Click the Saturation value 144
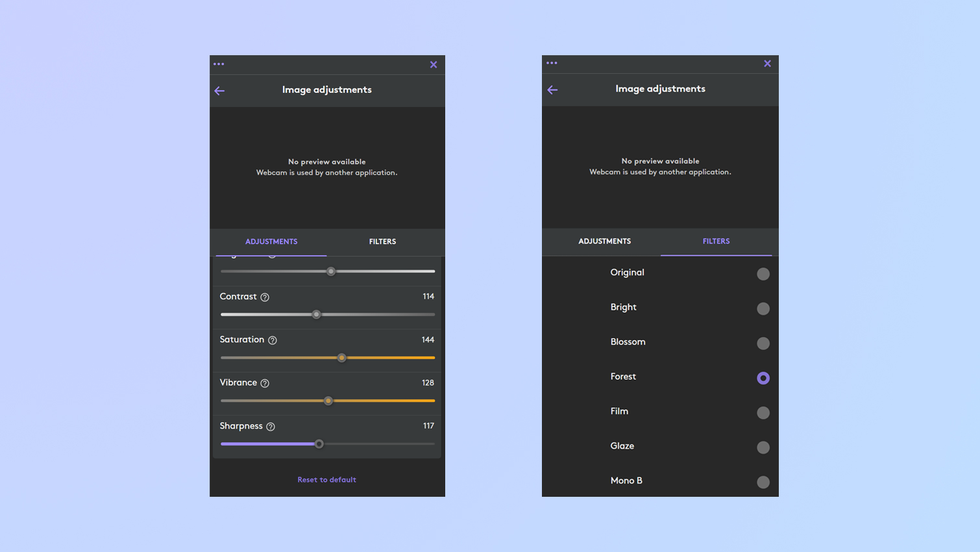Screen dimensions: 980x552 tap(428, 340)
